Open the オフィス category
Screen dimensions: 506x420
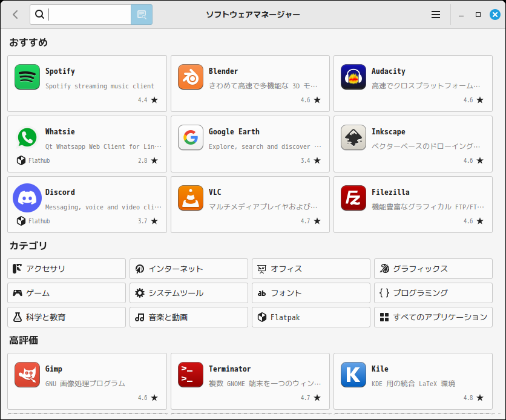pyautogui.click(x=311, y=269)
